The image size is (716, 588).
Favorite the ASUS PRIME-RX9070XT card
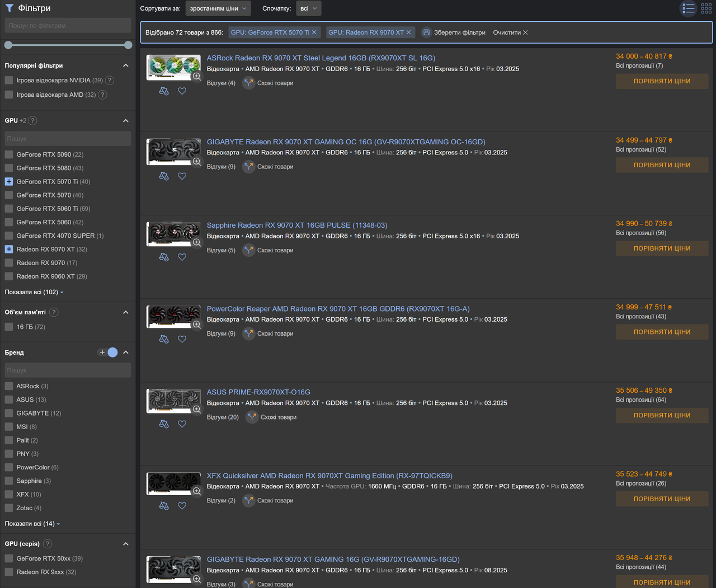point(182,424)
